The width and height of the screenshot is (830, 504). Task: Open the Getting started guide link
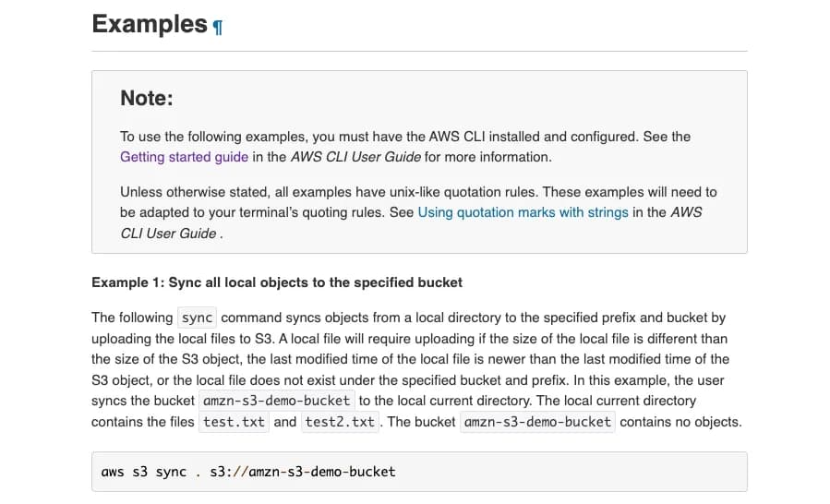(x=185, y=157)
